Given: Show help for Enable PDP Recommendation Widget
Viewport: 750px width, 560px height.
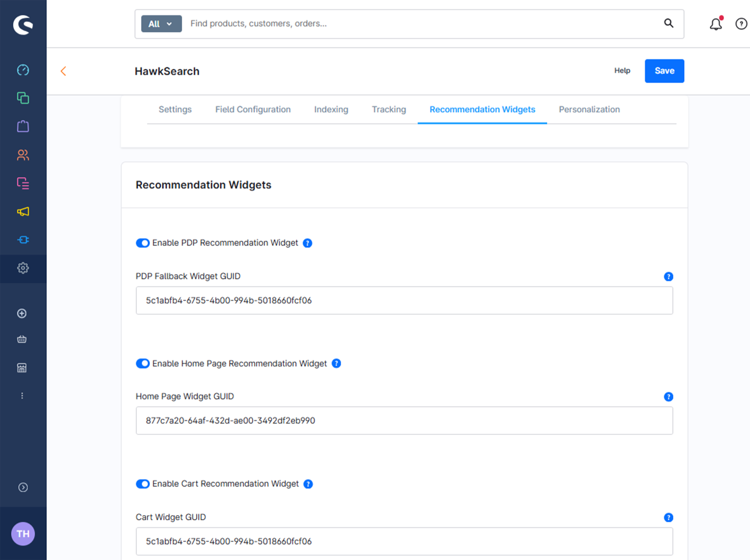Looking at the screenshot, I should (307, 243).
